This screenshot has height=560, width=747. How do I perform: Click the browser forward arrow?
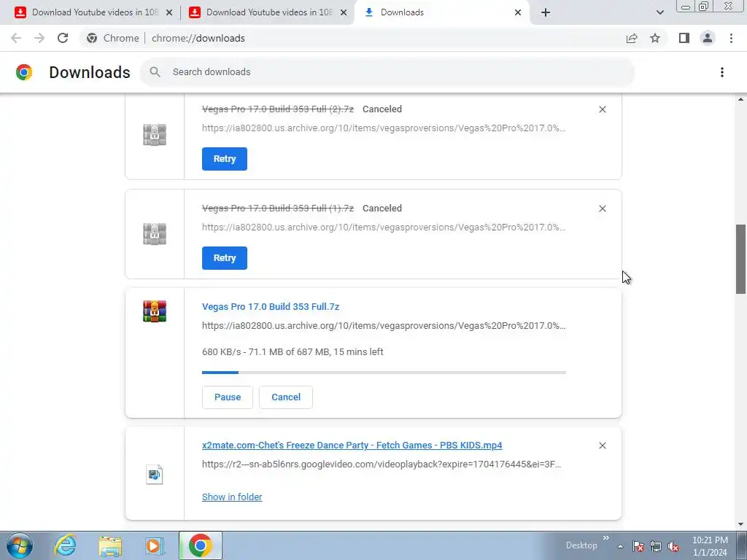click(39, 38)
